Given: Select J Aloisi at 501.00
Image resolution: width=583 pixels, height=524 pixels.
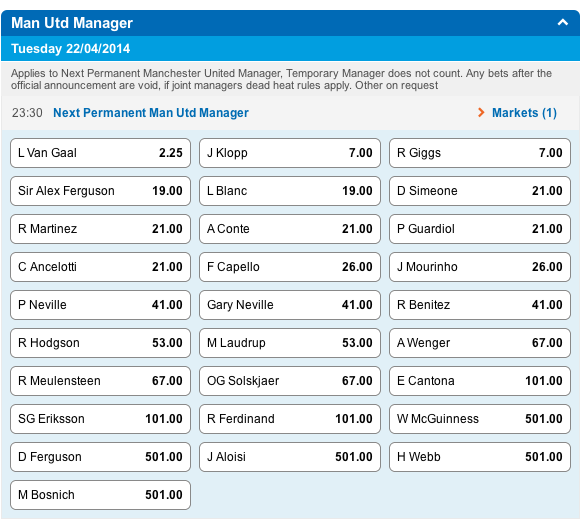Looking at the screenshot, I should point(290,457).
